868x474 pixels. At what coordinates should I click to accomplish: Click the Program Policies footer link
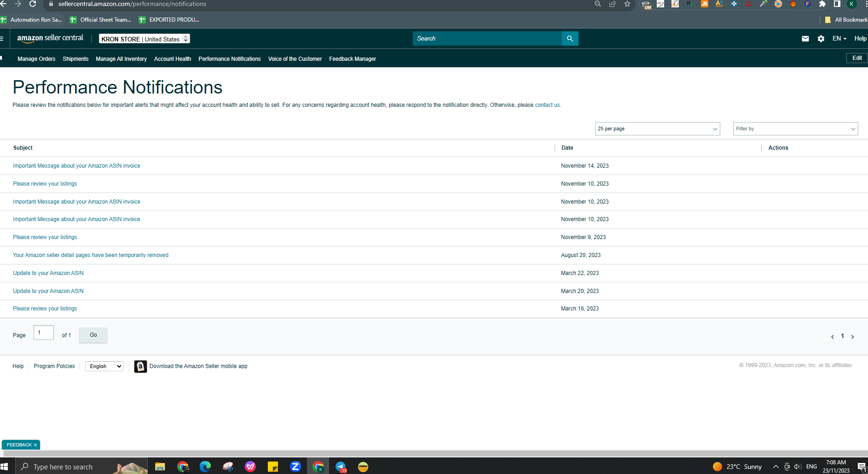point(54,366)
